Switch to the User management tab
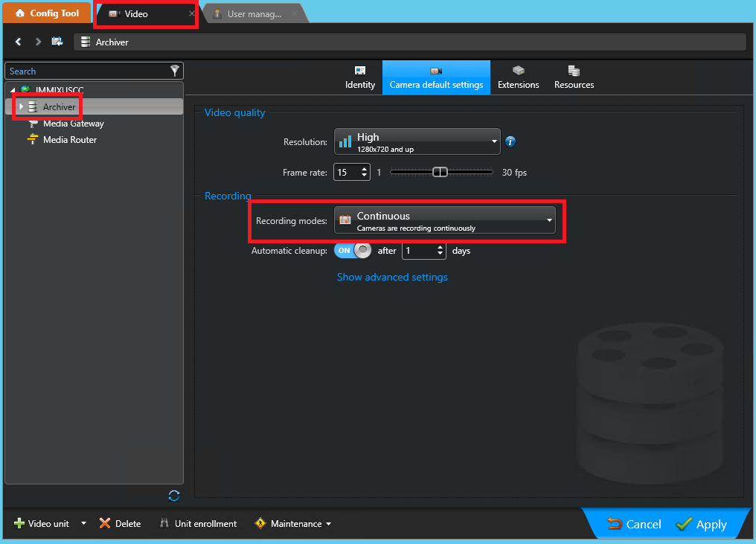756x544 pixels. (x=253, y=13)
